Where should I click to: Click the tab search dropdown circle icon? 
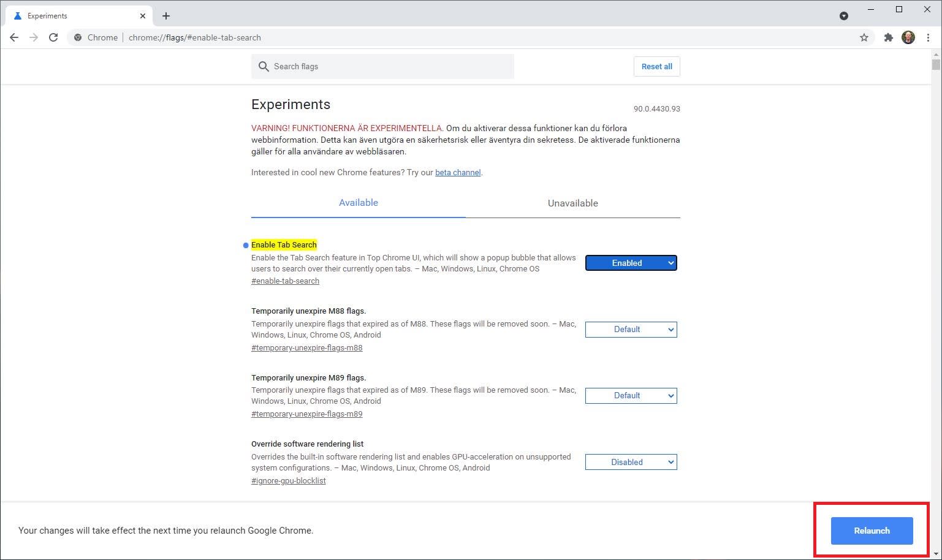point(844,16)
